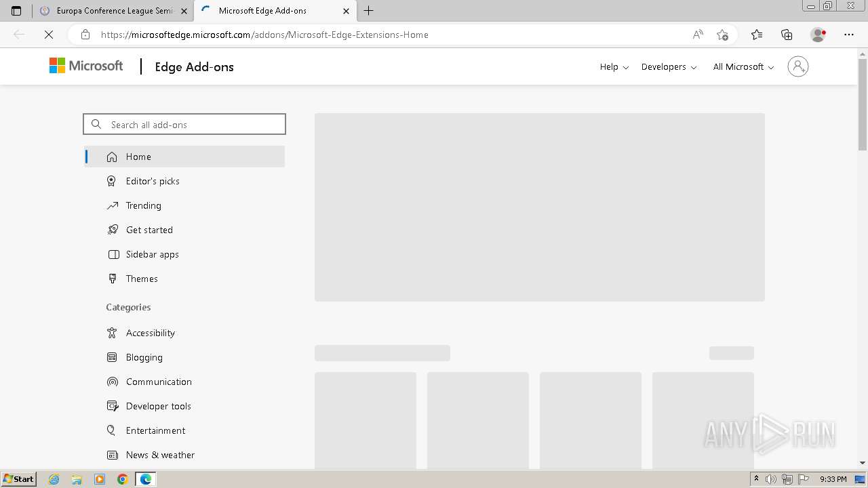Open the Communication category
Viewport: 868px width, 488px height.
[x=184, y=382]
